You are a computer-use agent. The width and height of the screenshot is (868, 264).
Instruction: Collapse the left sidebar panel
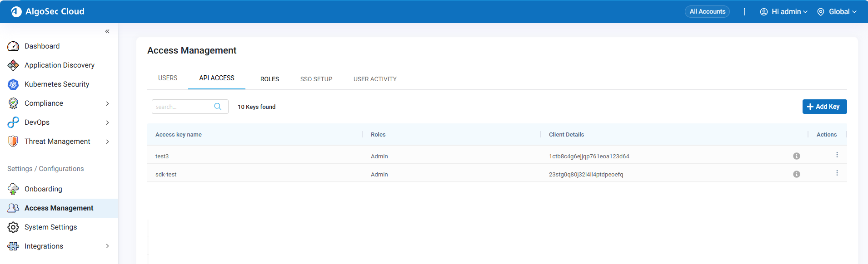pyautogui.click(x=107, y=31)
